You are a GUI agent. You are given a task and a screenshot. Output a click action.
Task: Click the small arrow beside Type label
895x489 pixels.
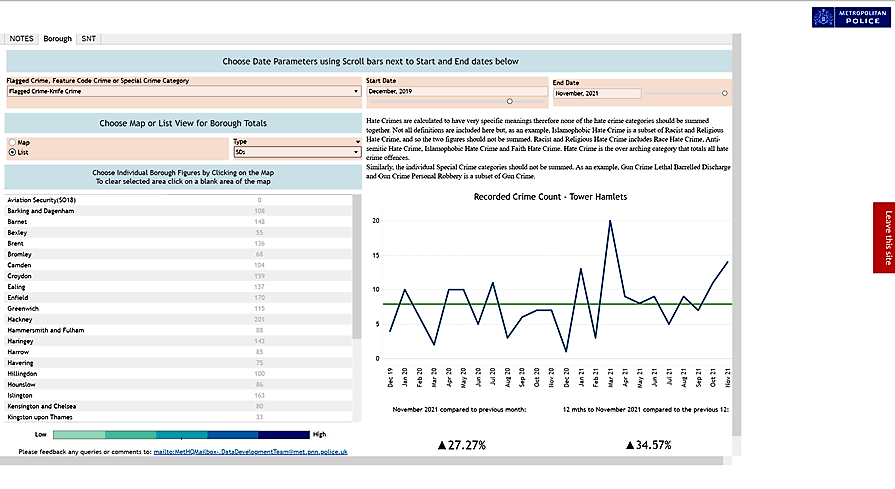[x=356, y=142]
